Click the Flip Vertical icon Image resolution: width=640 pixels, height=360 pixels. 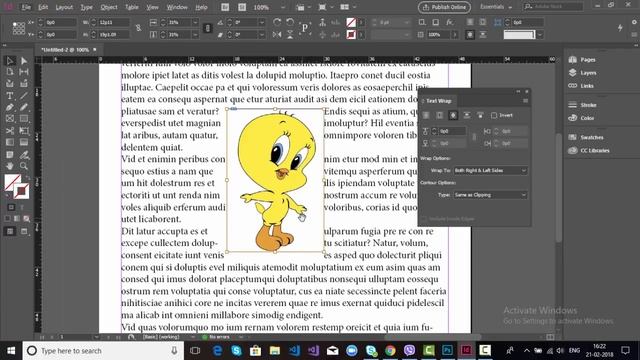click(x=290, y=35)
